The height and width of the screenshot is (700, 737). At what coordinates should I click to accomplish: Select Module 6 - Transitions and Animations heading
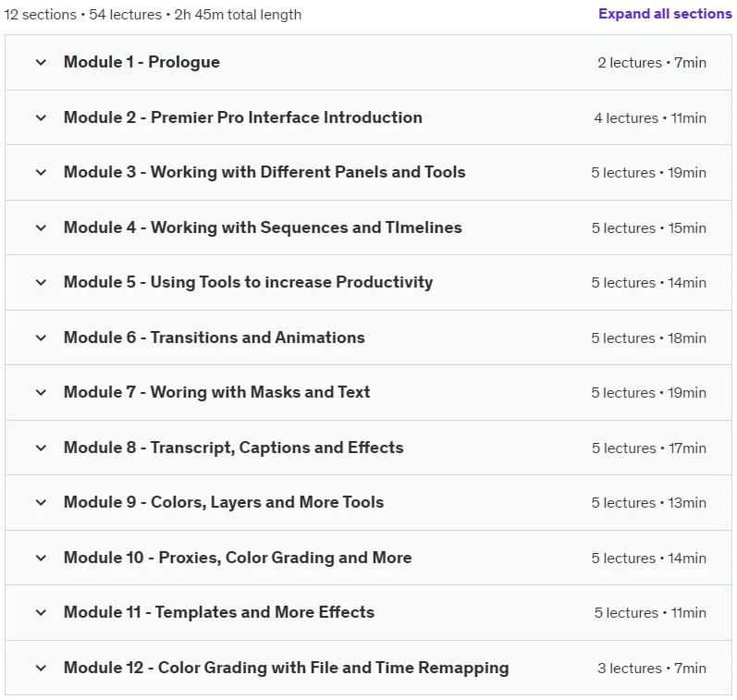[215, 338]
